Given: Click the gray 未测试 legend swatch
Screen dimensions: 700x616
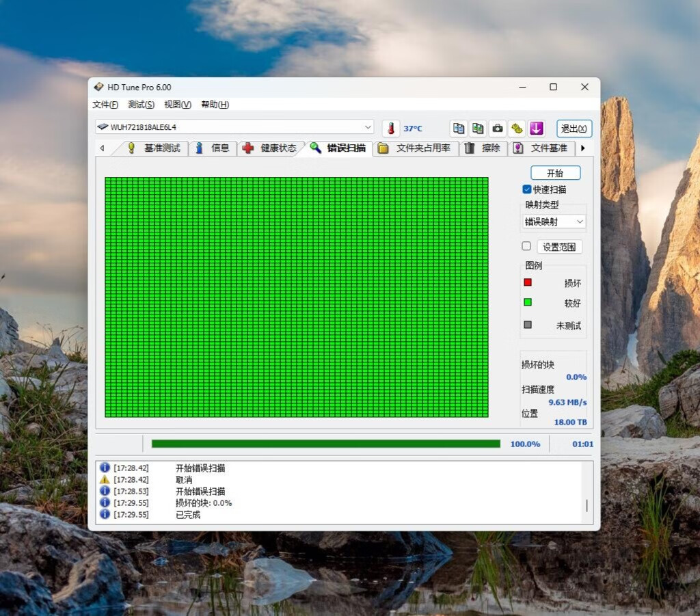Looking at the screenshot, I should click(x=528, y=325).
